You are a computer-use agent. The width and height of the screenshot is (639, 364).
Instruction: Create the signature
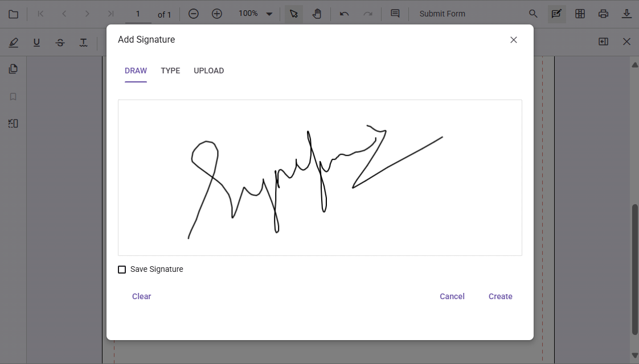tap(500, 296)
